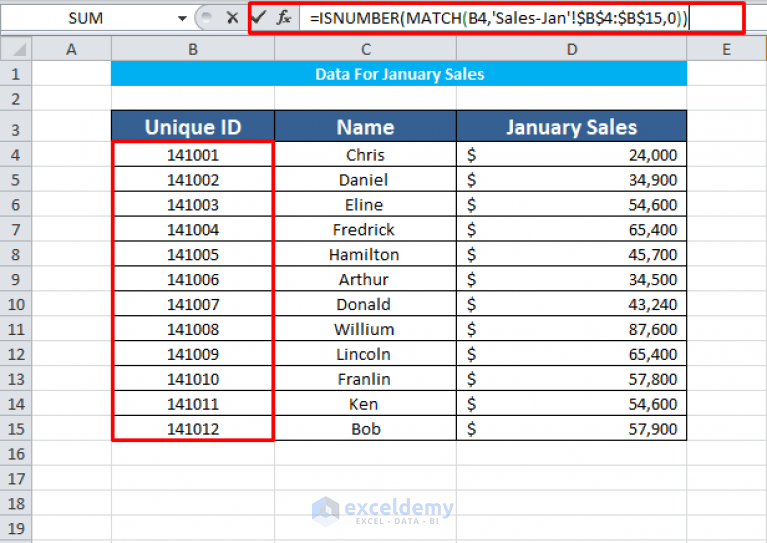Click the name cell 'Franlin'
This screenshot has height=543, width=767.
[365, 379]
